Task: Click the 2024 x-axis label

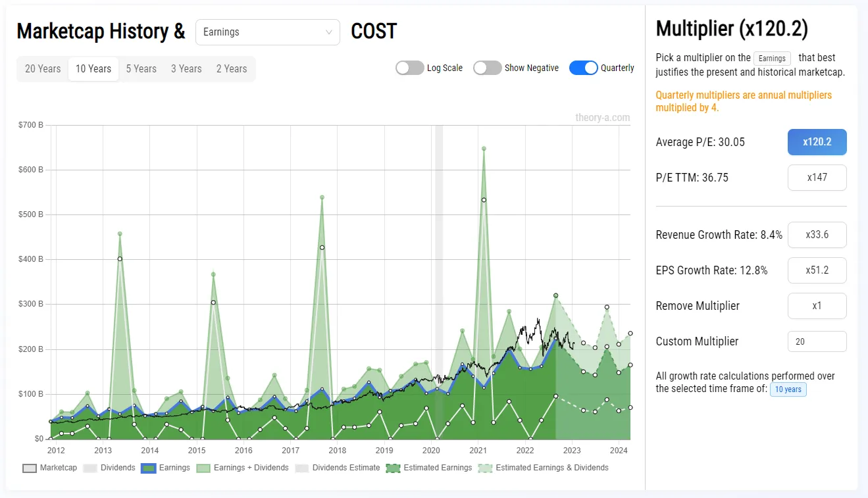Action: (619, 451)
